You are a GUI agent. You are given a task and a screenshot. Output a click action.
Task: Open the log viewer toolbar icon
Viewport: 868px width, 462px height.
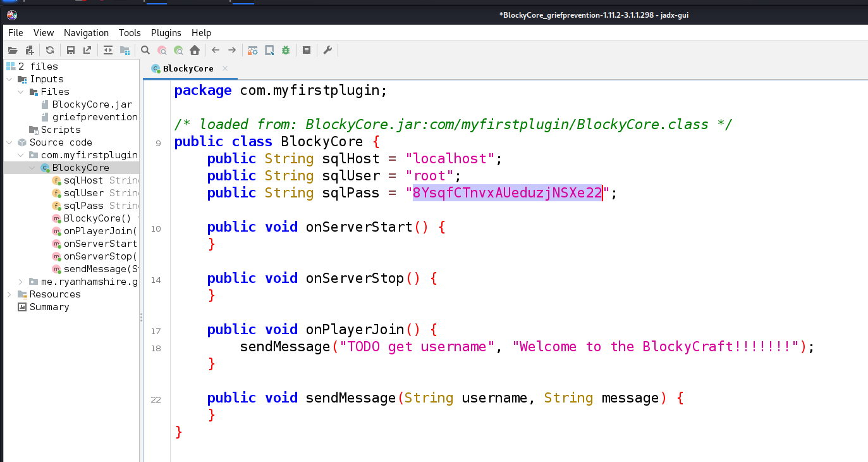[307, 50]
